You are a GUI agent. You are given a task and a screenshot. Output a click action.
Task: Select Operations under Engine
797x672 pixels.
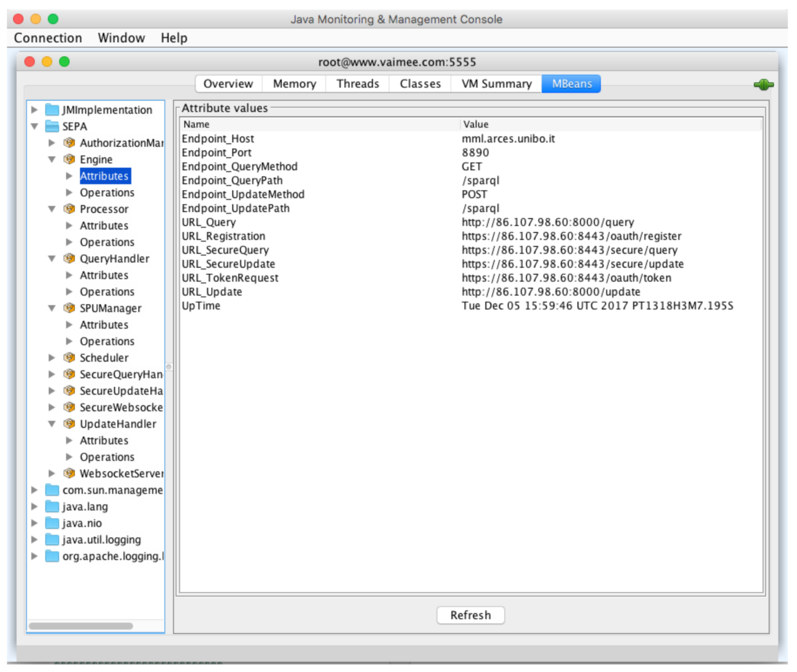point(107,193)
